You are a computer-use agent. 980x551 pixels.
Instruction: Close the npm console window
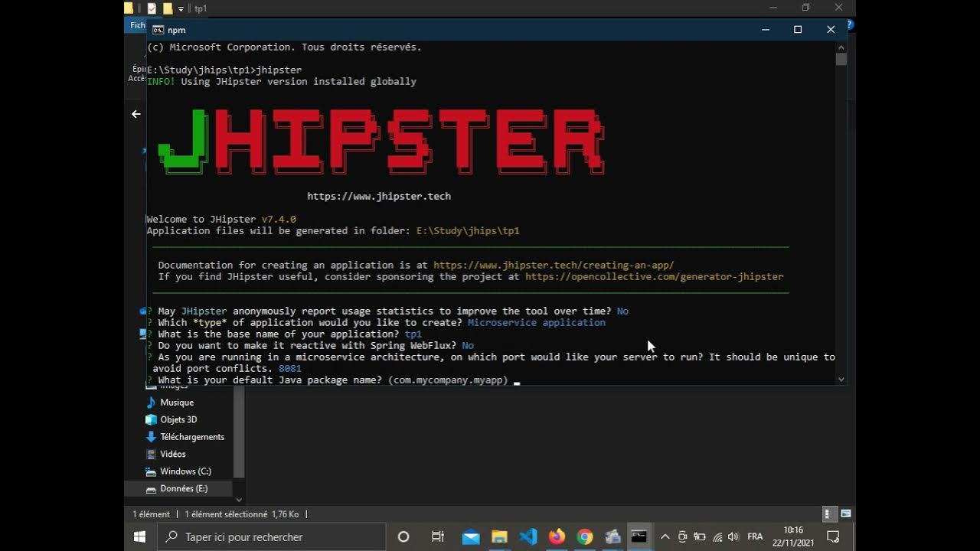coord(831,30)
